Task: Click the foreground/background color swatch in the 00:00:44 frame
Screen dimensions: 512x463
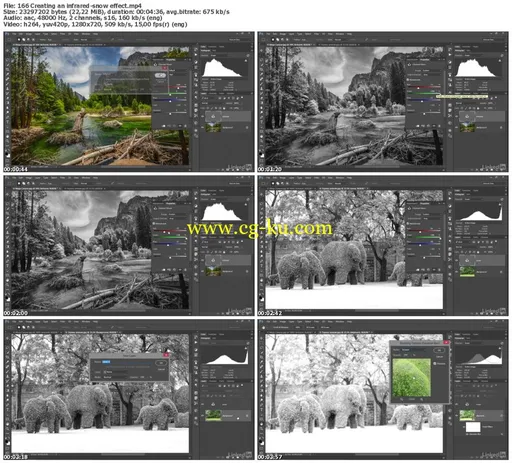Action: click(x=7, y=154)
